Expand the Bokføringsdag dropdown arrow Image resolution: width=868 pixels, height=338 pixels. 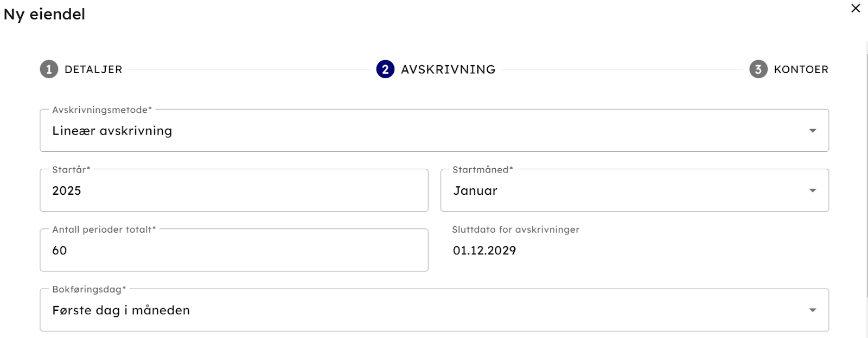[x=812, y=310]
